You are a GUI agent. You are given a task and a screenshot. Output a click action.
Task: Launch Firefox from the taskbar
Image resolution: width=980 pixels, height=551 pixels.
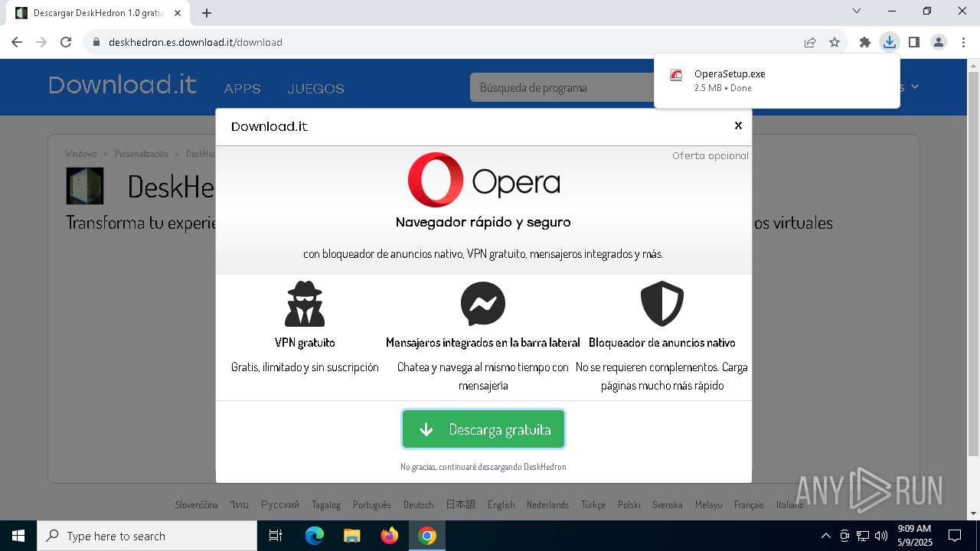pos(390,536)
